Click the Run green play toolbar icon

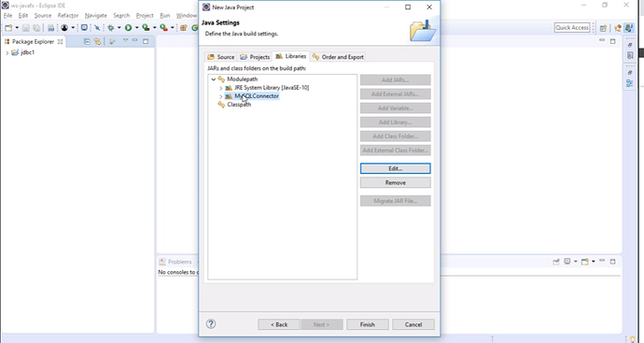pyautogui.click(x=128, y=27)
